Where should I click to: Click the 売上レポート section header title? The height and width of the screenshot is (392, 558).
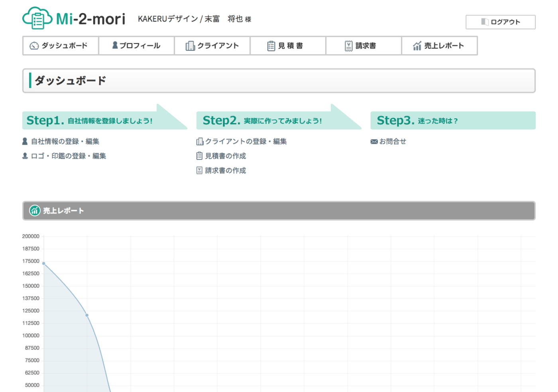point(63,211)
